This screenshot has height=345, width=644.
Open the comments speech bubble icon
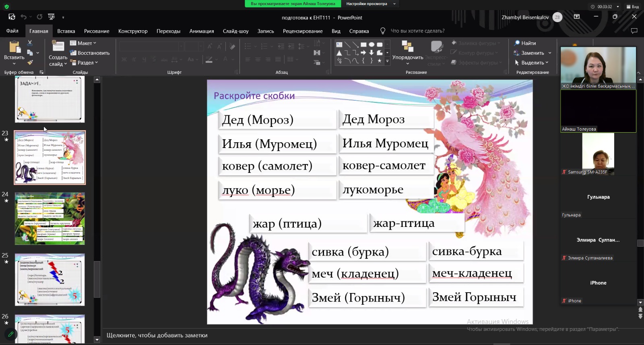click(634, 31)
